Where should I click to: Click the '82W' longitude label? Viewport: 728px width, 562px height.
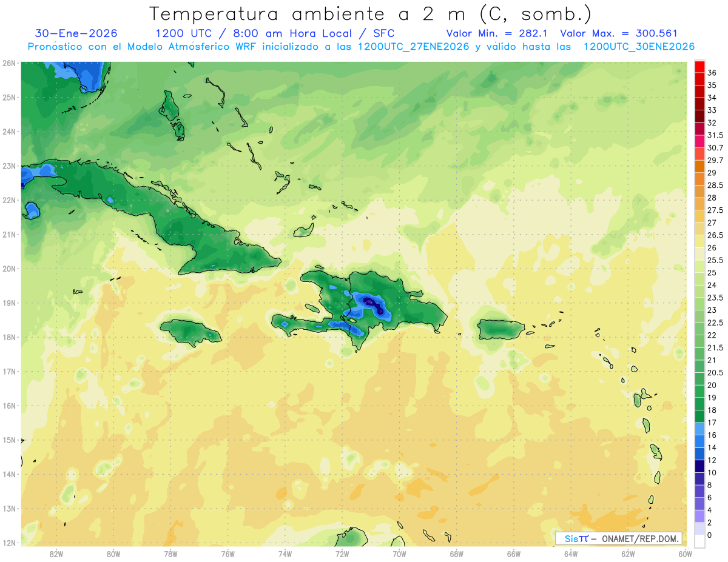coord(56,554)
